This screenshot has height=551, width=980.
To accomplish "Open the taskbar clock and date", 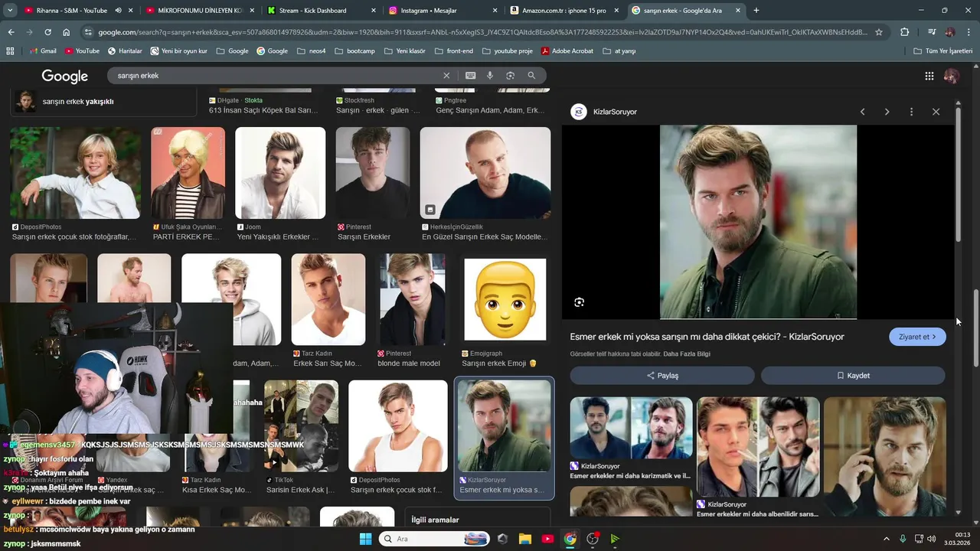I will coord(959,539).
